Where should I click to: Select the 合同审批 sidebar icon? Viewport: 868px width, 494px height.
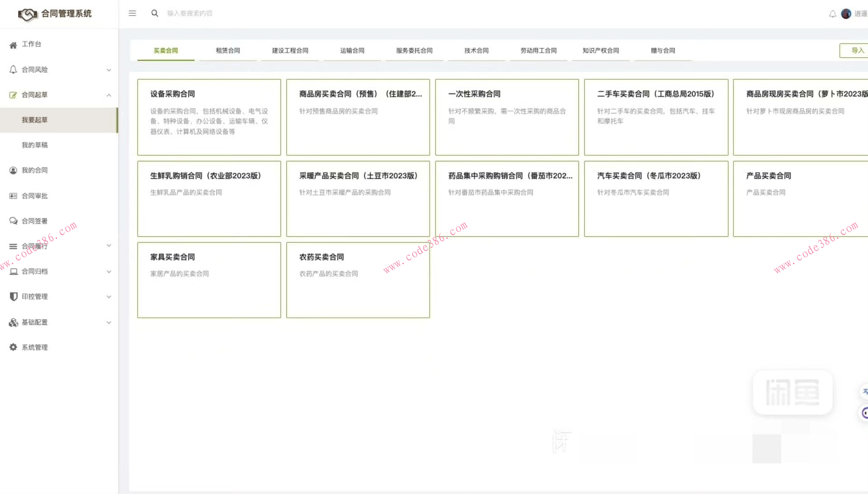coord(13,195)
